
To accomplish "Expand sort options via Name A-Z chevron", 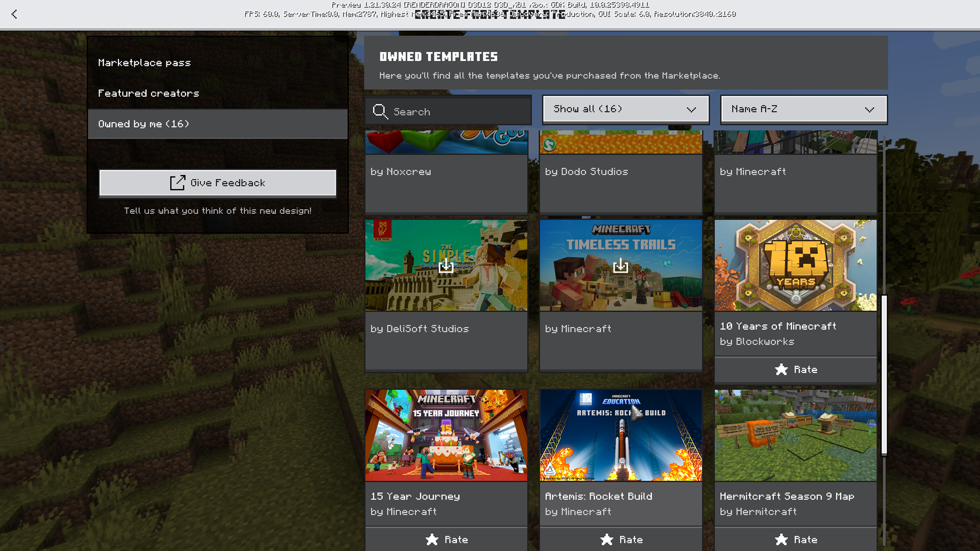I will coord(869,110).
